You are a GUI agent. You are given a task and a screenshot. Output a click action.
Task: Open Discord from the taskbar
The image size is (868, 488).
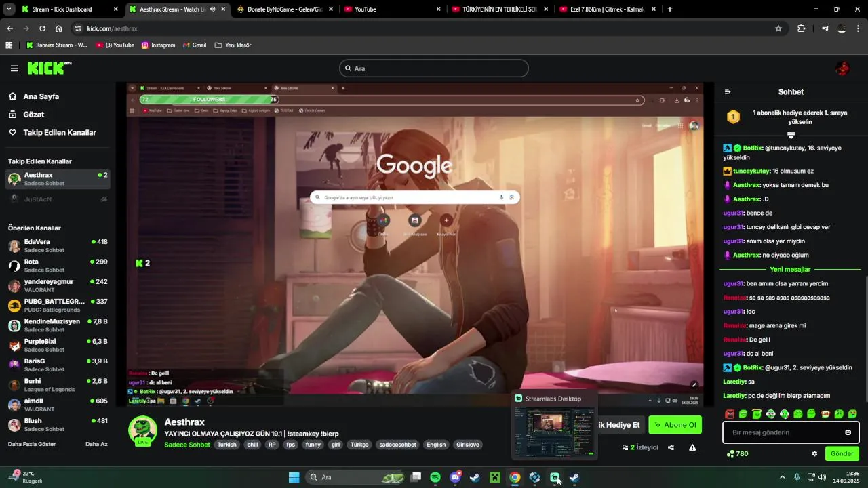pyautogui.click(x=455, y=477)
